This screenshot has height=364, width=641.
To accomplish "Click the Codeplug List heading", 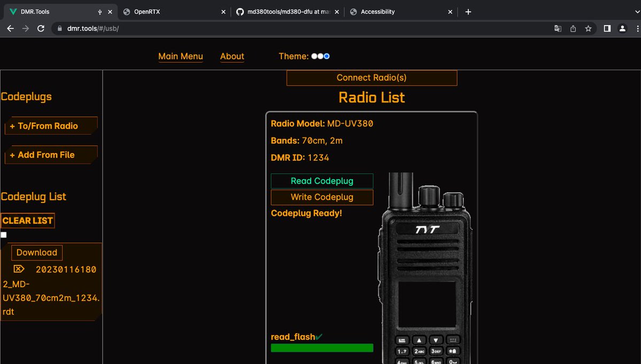I will coord(33,196).
